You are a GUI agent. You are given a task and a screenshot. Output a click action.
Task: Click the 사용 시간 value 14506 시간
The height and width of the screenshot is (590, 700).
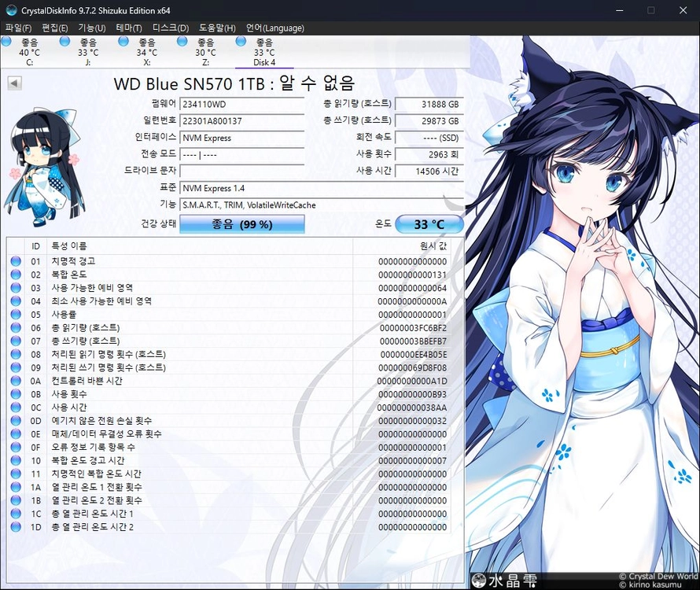[429, 171]
